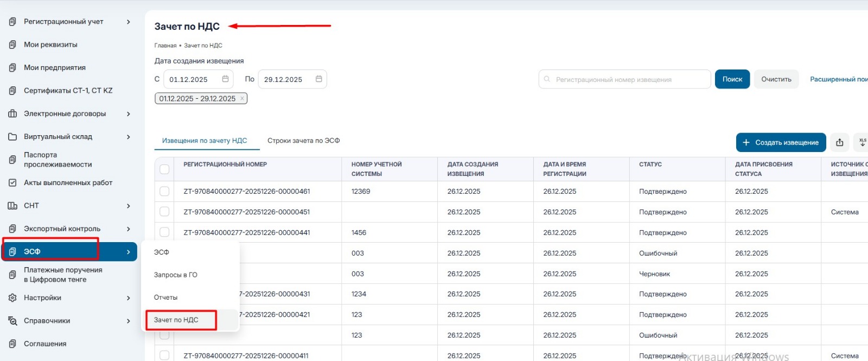Check the row ZT-970840000277-20251226-00000461
Image resolution: width=868 pixels, height=361 pixels.
164,191
